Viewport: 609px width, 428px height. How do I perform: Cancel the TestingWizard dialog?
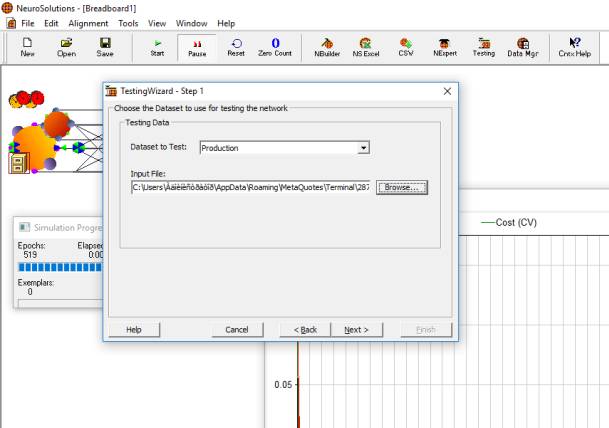237,329
